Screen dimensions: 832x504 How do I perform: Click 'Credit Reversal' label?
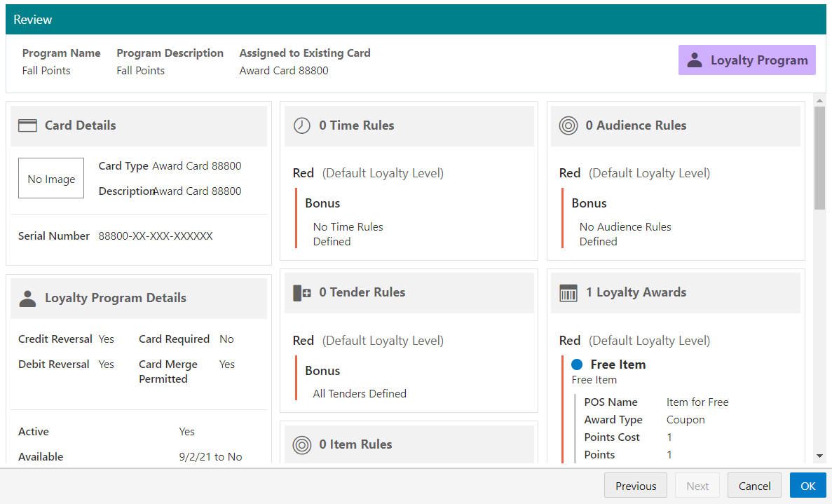pyautogui.click(x=55, y=339)
